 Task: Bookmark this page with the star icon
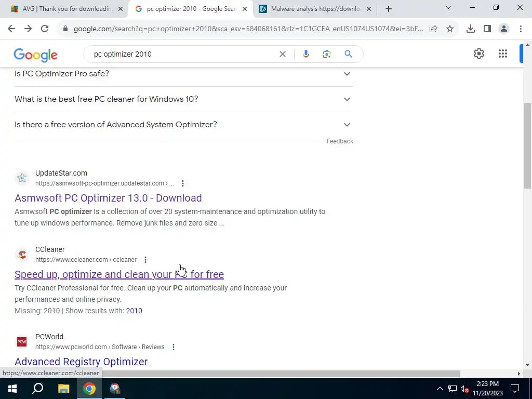pos(450,29)
